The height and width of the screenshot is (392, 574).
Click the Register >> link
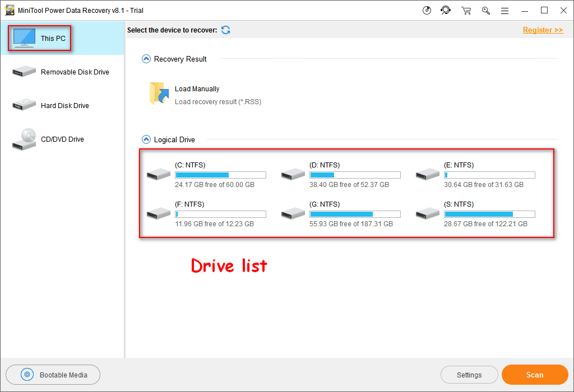pos(543,30)
